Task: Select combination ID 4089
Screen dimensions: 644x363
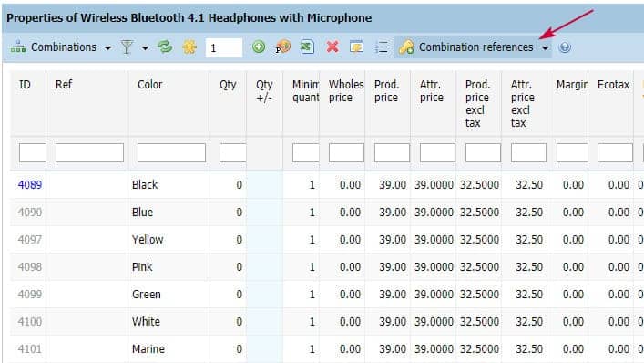Action: click(30, 185)
